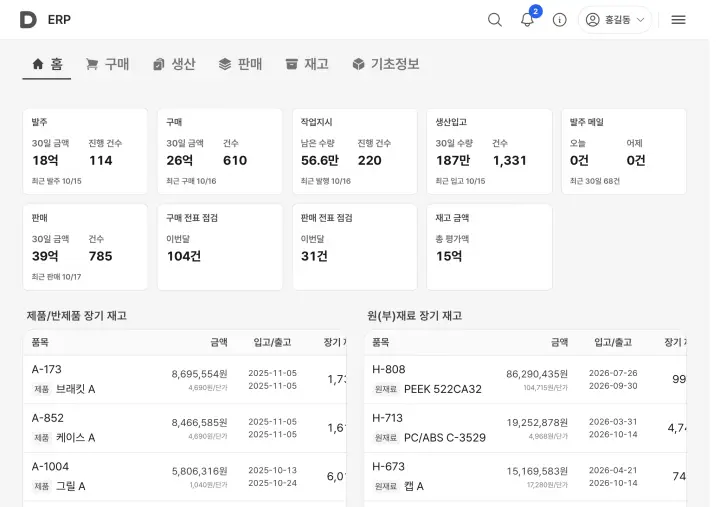Switch to the 기초정보 tab
The height and width of the screenshot is (507, 720).
click(x=386, y=64)
